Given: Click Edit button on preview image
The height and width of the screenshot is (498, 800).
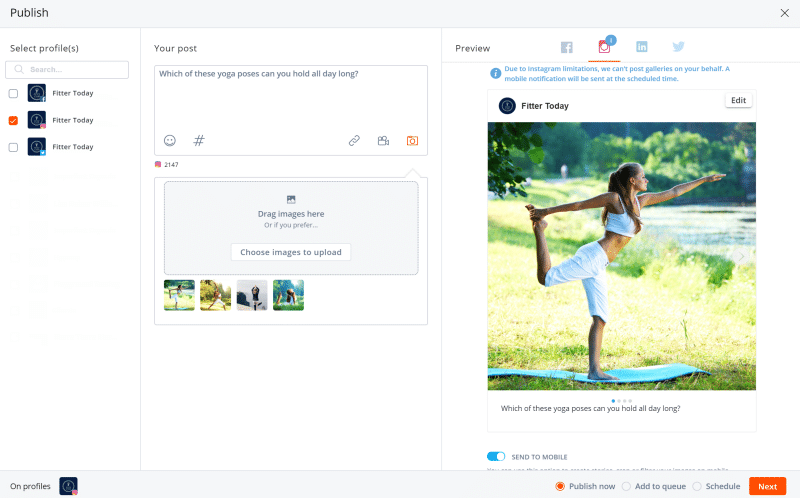Looking at the screenshot, I should coord(738,100).
